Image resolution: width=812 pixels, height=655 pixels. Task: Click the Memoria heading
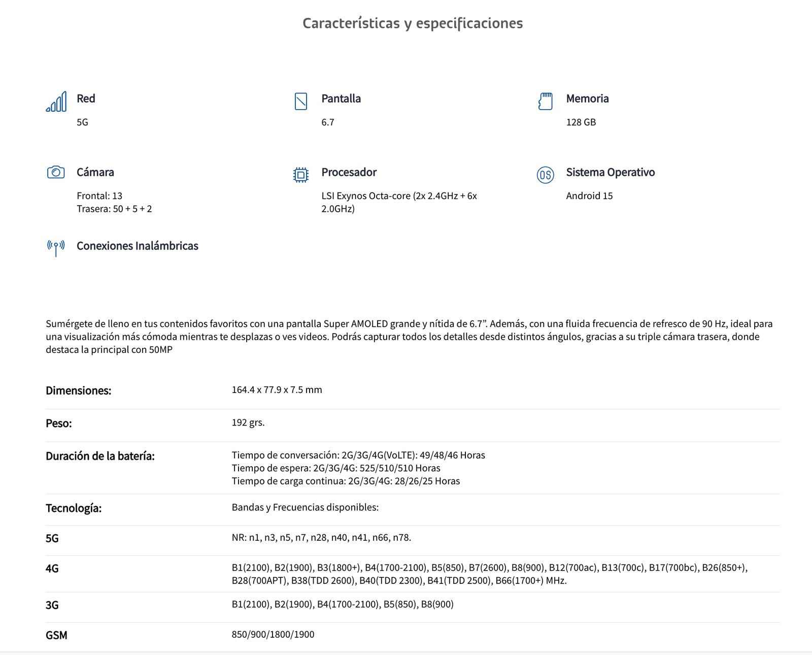(x=587, y=99)
